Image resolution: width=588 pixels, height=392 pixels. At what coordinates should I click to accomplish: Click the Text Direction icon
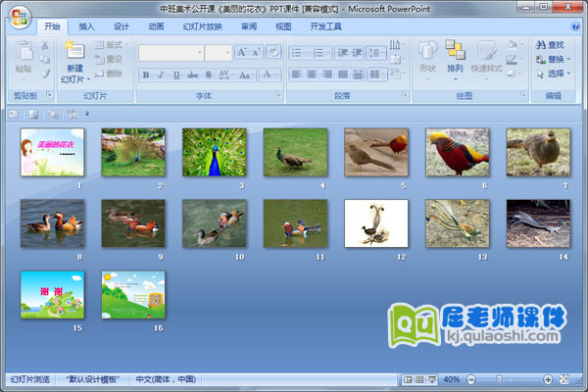click(397, 45)
